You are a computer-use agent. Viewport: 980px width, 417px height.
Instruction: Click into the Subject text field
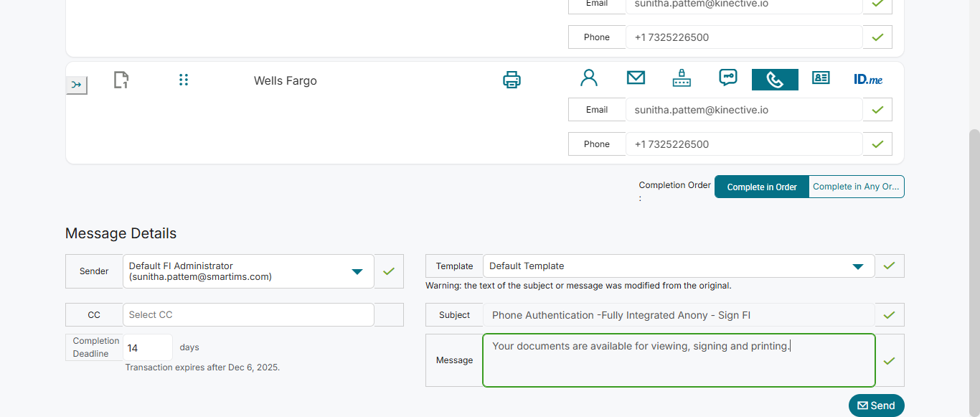click(678, 315)
